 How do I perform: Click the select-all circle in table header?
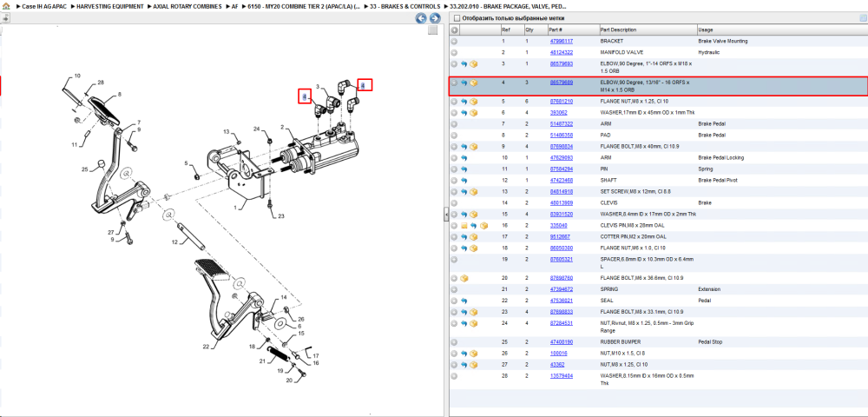point(455,30)
